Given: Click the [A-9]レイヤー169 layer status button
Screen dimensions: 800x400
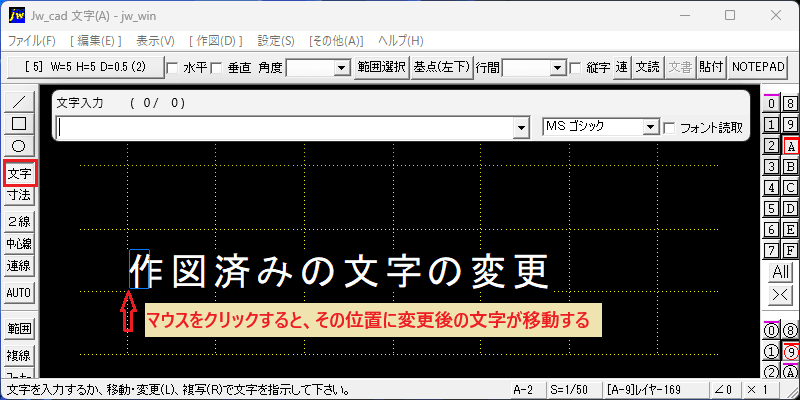Looking at the screenshot, I should coord(654,390).
